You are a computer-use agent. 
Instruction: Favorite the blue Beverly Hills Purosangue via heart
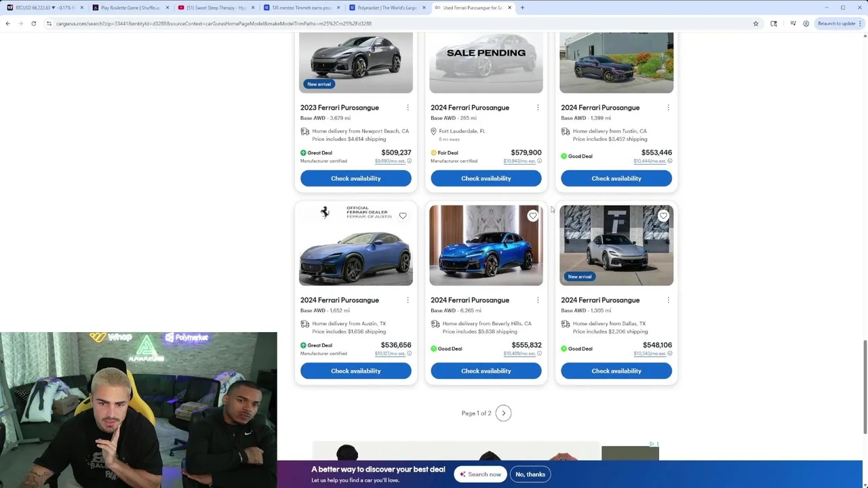pyautogui.click(x=533, y=216)
